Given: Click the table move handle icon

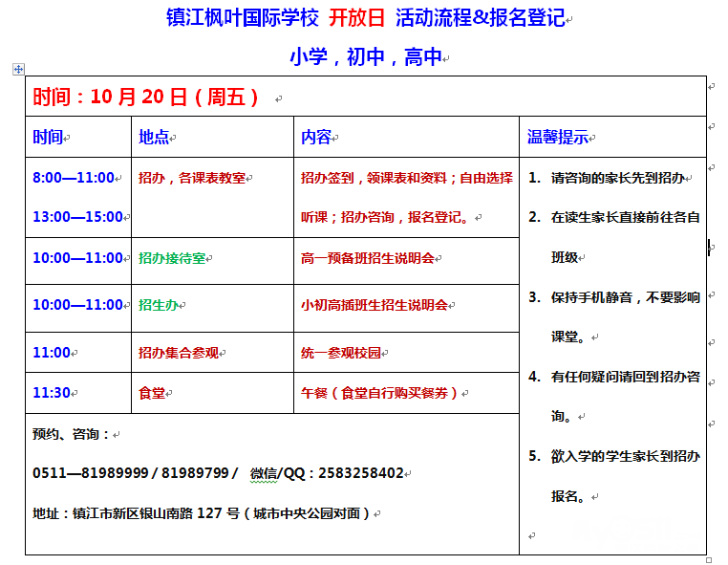Looking at the screenshot, I should point(18,69).
